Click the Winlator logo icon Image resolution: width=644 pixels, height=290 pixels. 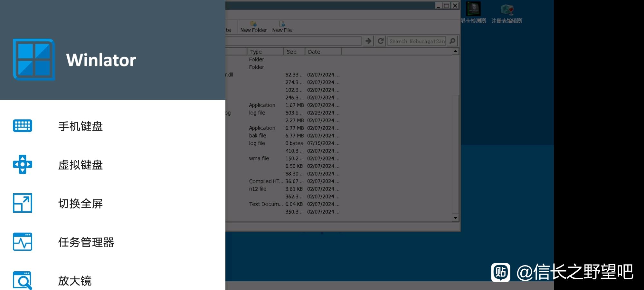34,60
